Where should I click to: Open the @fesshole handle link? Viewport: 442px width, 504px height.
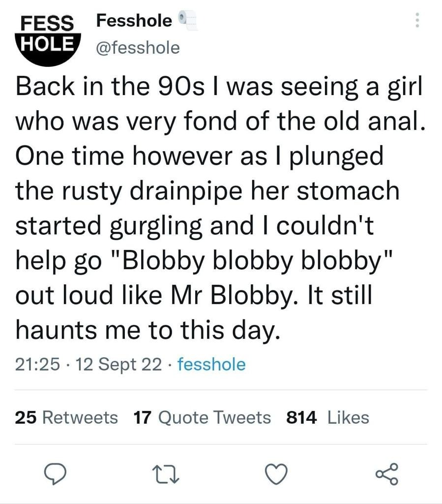[138, 48]
